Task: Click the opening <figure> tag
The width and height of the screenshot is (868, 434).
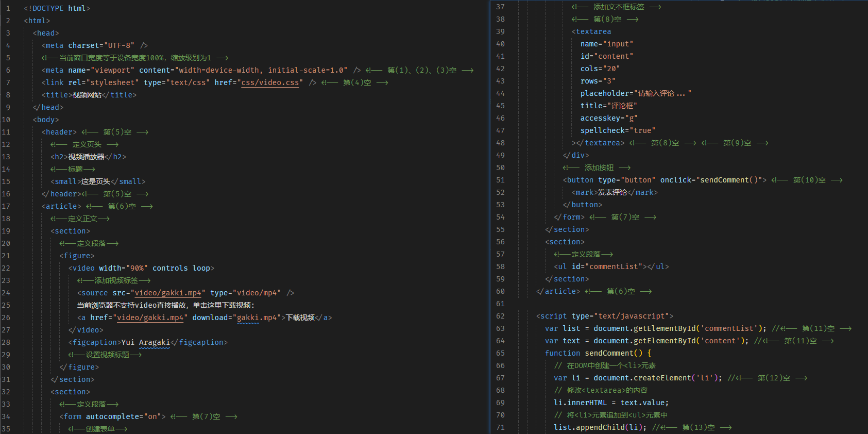Action: pos(77,256)
